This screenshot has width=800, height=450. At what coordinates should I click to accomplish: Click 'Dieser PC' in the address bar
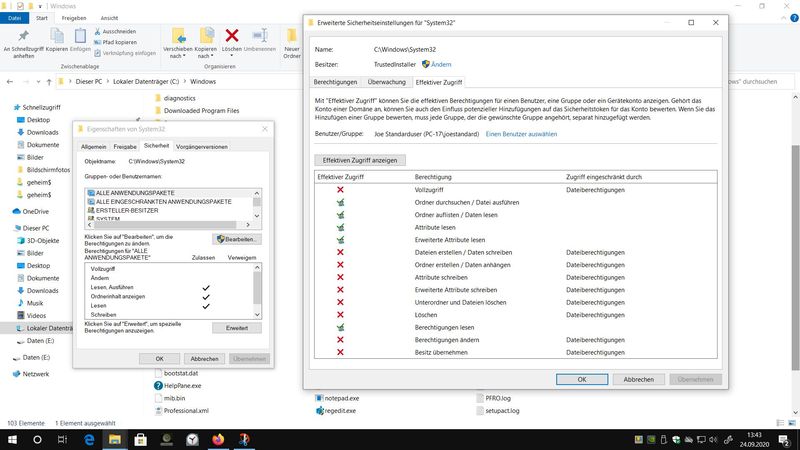tap(89, 82)
